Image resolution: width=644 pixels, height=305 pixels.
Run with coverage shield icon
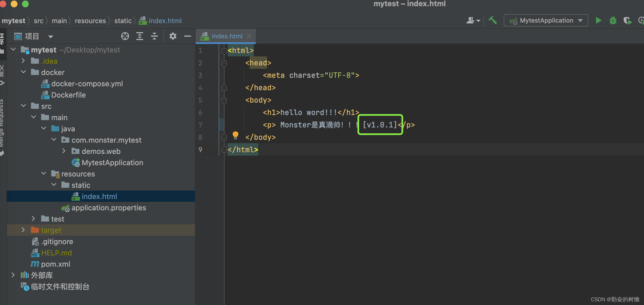point(627,20)
